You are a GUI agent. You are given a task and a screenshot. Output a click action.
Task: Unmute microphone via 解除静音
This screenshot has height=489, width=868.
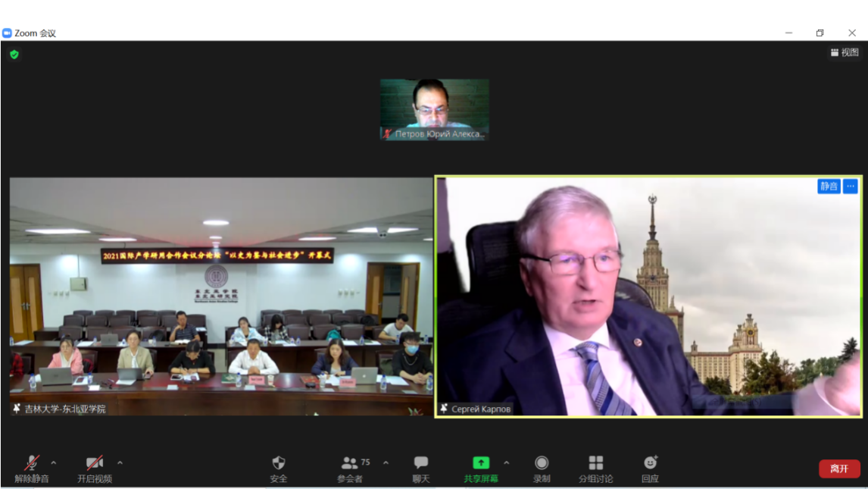[x=32, y=463]
